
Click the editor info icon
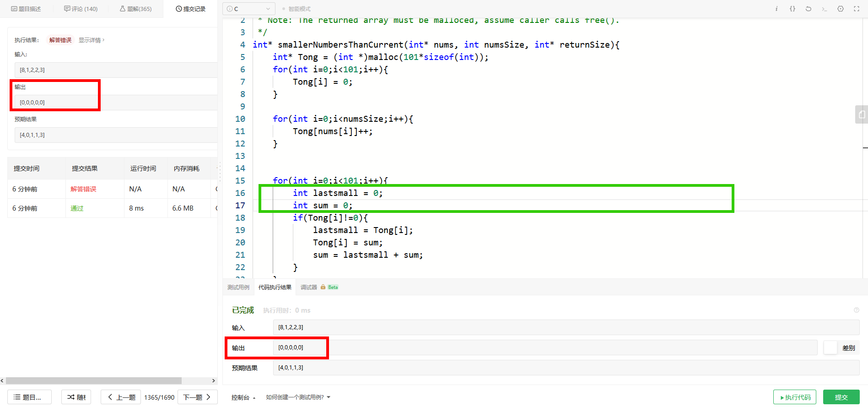(776, 9)
